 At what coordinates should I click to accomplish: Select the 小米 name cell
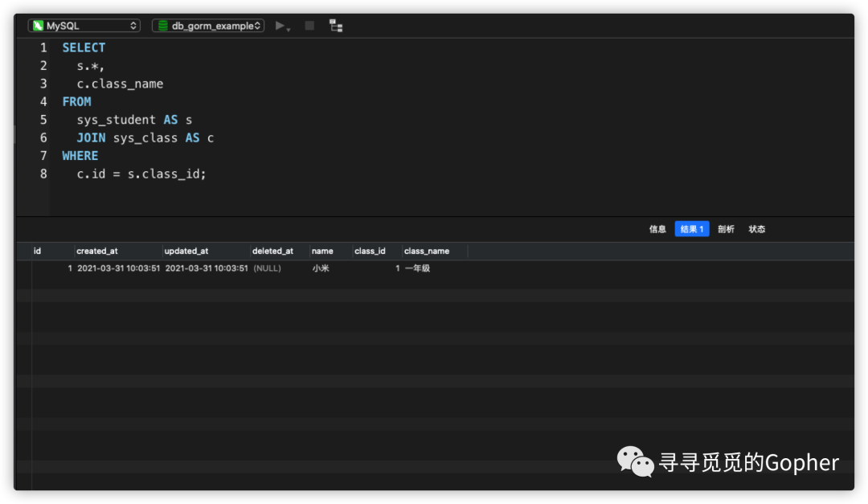[x=321, y=268]
